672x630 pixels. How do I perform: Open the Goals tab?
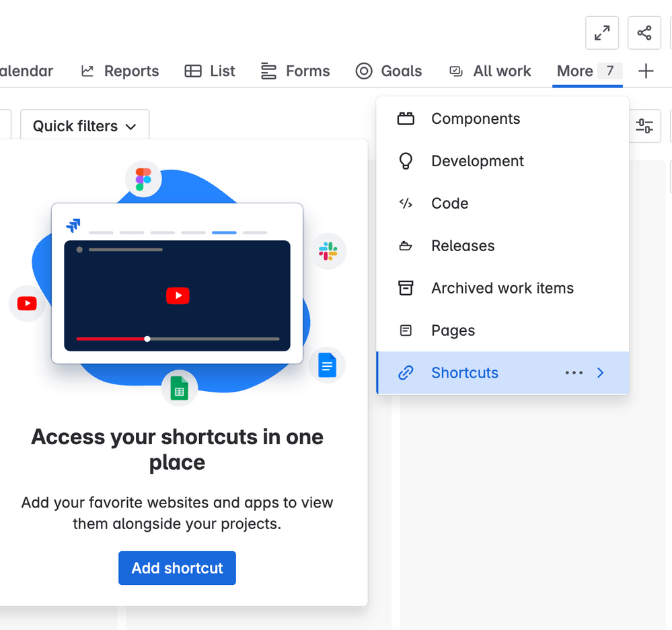389,71
